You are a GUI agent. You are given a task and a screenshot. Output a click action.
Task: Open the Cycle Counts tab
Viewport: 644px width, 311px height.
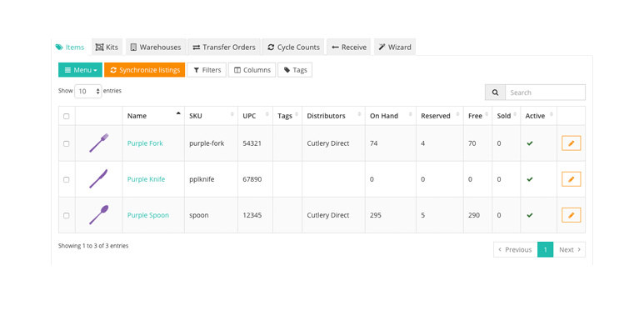tap(293, 48)
